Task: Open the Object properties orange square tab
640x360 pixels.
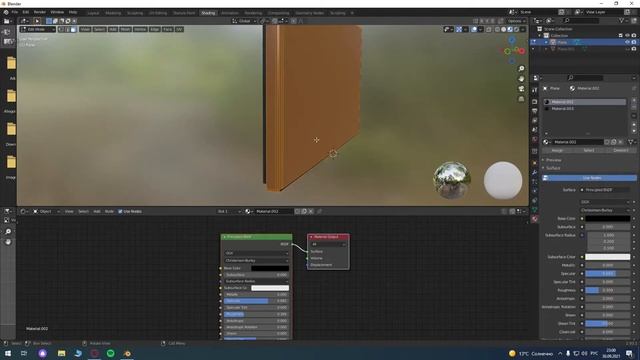Action: (535, 163)
